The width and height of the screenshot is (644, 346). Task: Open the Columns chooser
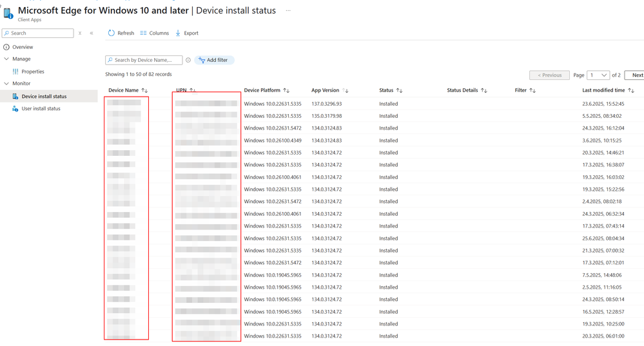coord(155,33)
